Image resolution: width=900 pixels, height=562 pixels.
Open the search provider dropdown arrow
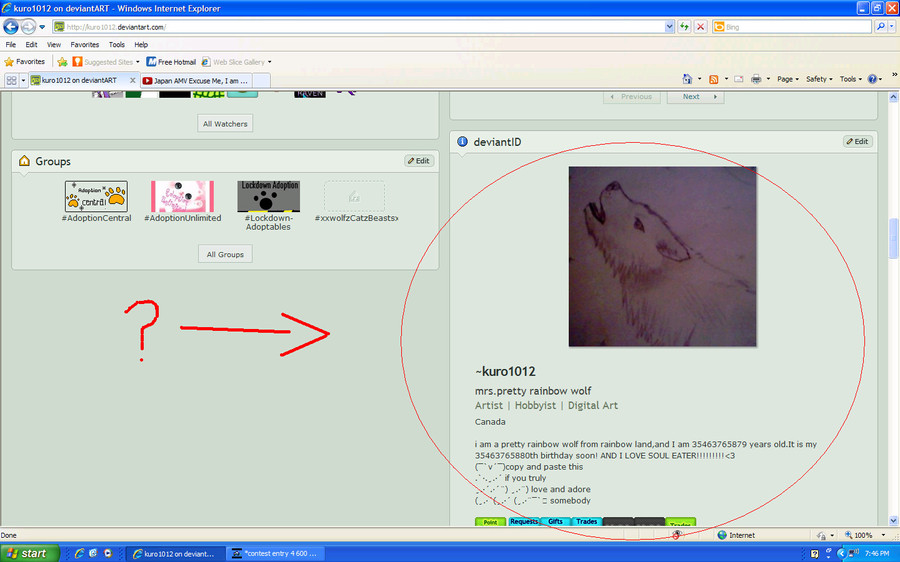[x=891, y=27]
